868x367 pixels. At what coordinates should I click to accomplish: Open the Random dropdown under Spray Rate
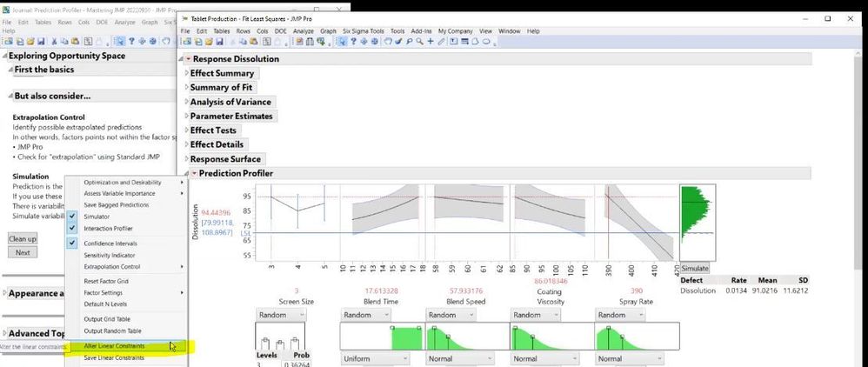[x=620, y=315]
